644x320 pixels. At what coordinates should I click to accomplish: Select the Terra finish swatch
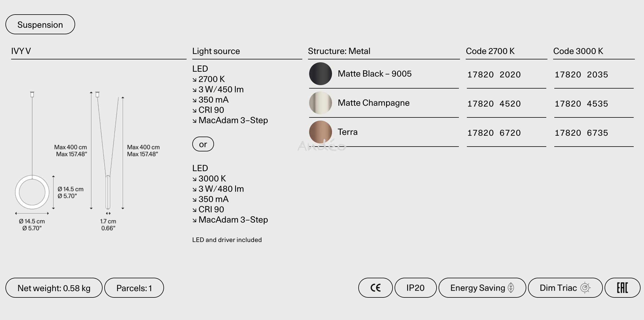click(320, 132)
